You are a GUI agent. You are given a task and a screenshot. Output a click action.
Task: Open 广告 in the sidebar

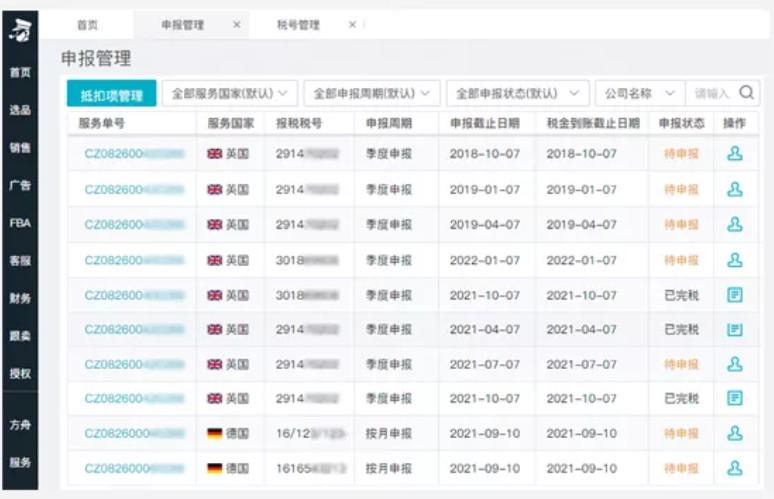[x=20, y=185]
